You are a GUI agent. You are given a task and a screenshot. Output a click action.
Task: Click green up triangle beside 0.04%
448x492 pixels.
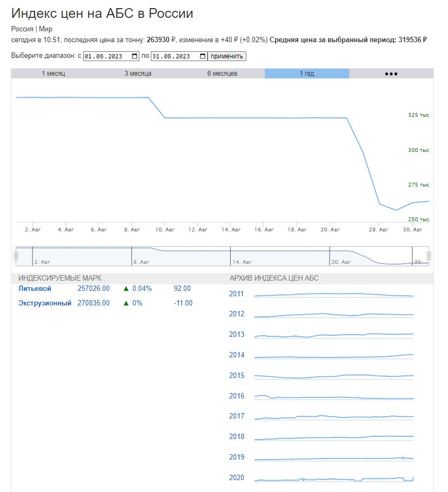point(126,289)
